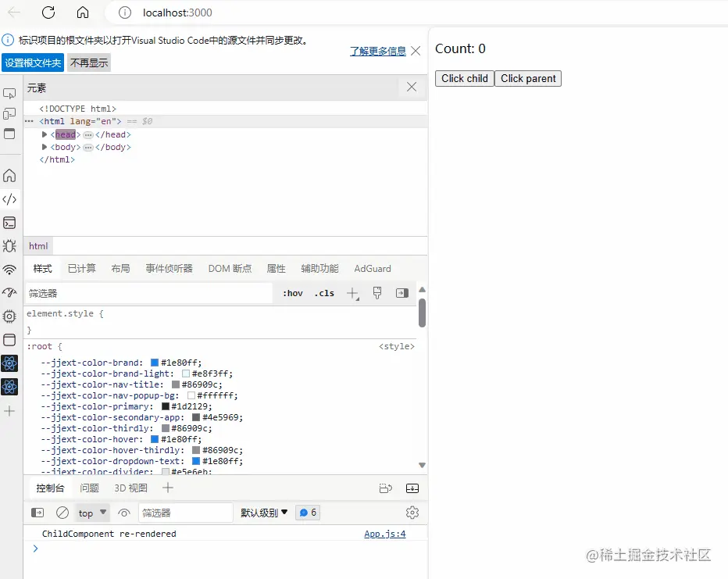
Task: Click styles pane scrollbar down arrow
Action: tap(422, 465)
